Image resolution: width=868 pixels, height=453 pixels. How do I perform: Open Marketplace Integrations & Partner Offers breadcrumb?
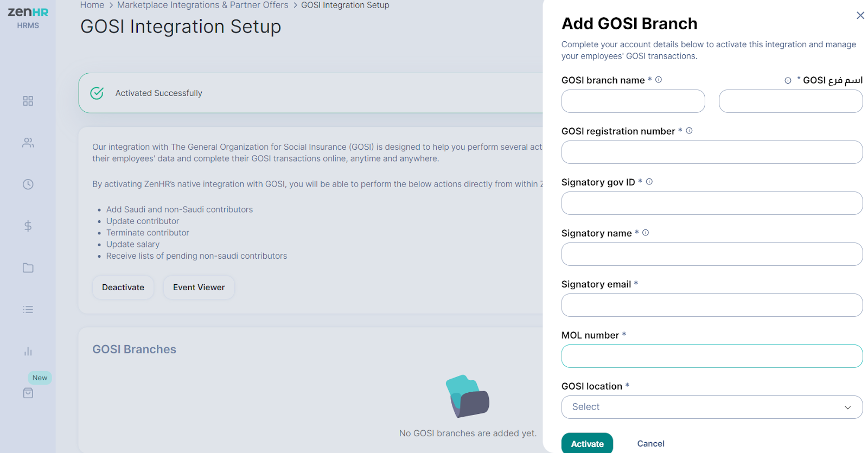pos(203,5)
